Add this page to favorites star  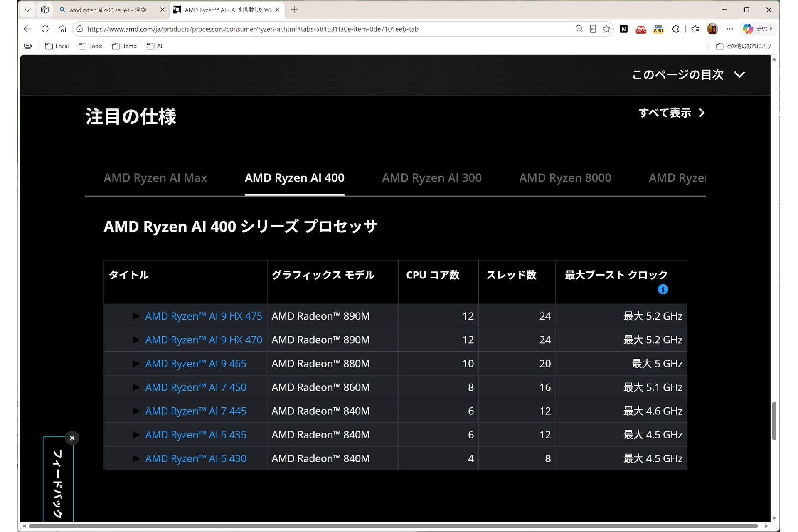(606, 29)
